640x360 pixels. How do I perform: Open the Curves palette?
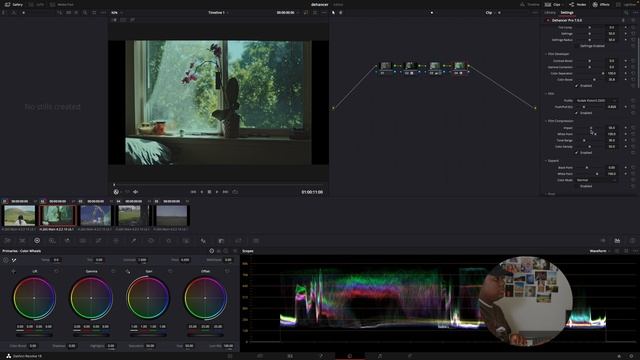point(98,241)
